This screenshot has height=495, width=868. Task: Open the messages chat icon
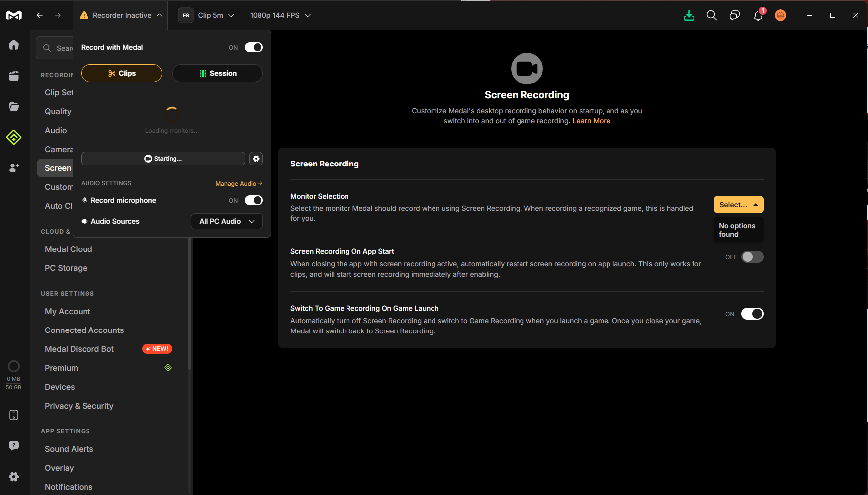pos(735,15)
